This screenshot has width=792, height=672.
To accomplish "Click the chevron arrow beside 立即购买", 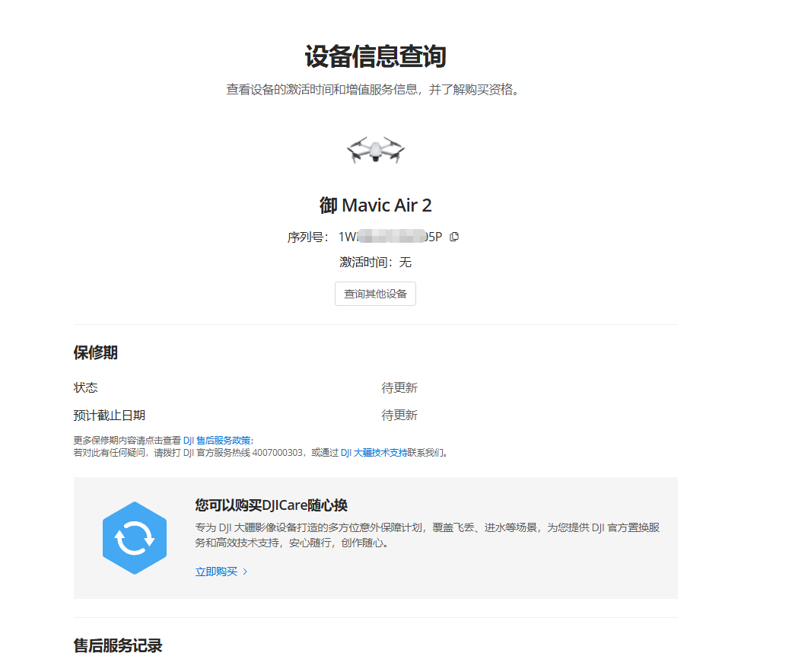I will (246, 572).
